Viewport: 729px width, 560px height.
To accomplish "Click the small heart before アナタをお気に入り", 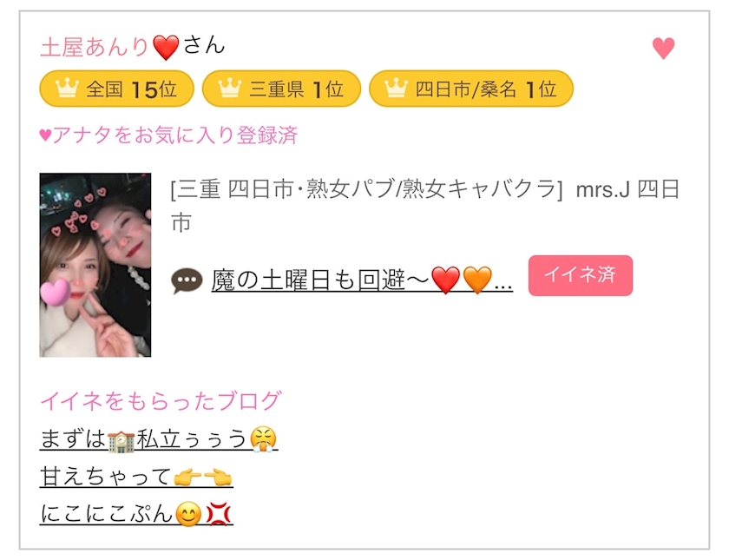I will tap(45, 135).
